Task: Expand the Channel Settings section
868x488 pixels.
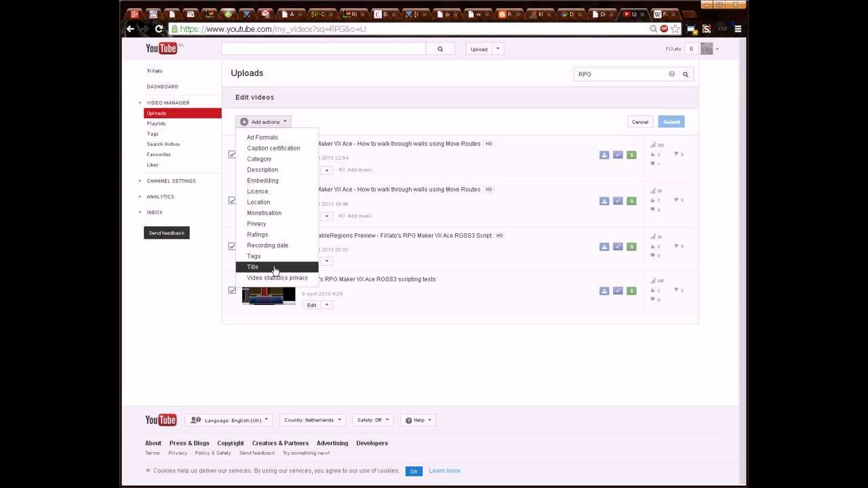Action: tap(171, 181)
